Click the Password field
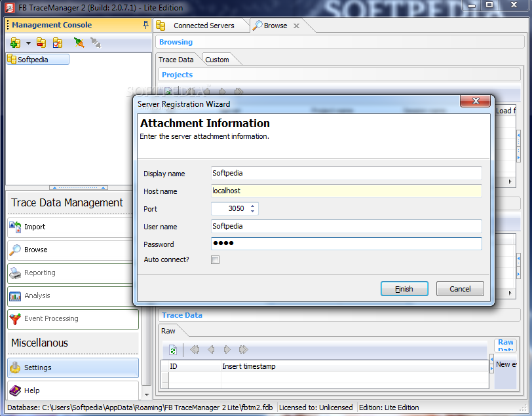This screenshot has width=532, height=416. (346, 244)
